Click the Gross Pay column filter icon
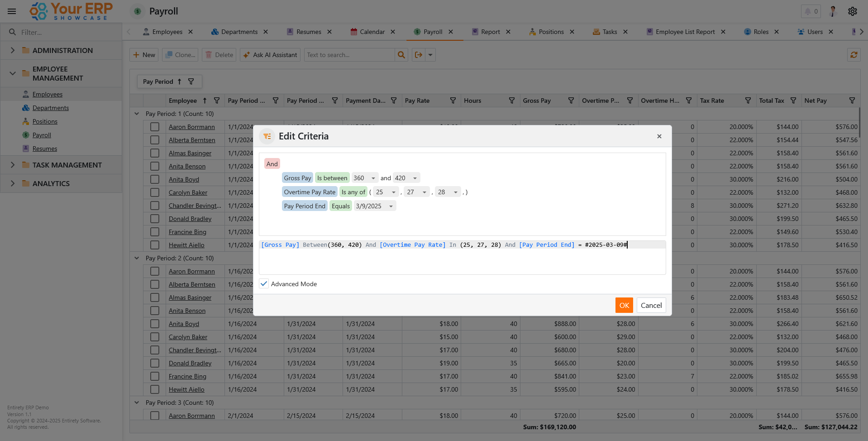 pyautogui.click(x=571, y=101)
